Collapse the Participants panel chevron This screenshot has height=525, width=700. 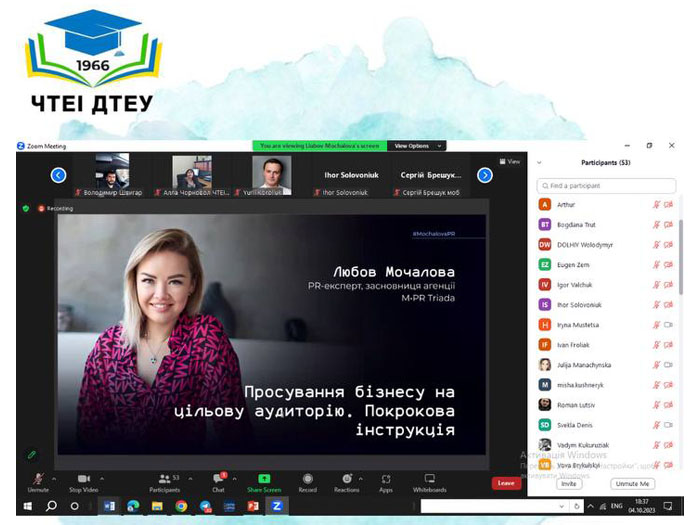pyautogui.click(x=539, y=162)
